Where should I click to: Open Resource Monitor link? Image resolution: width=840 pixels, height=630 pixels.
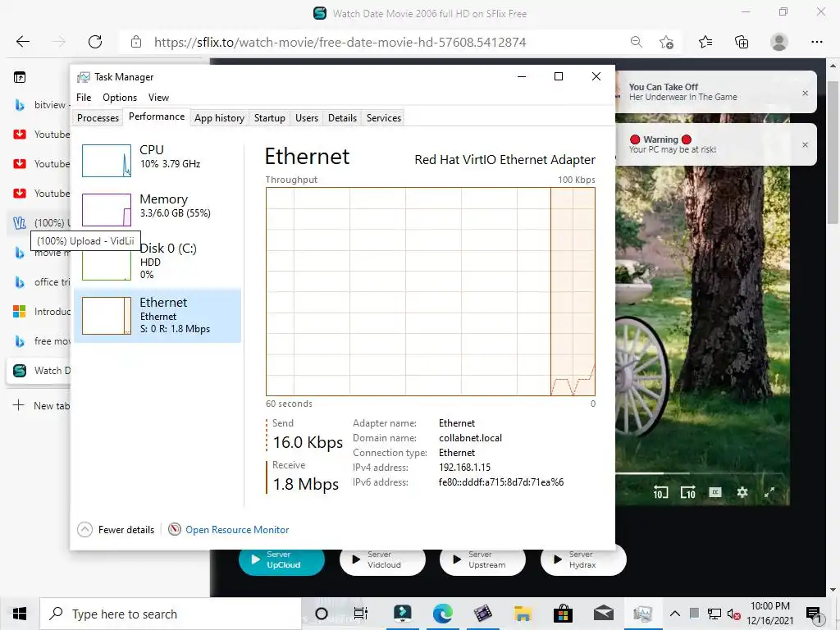[x=237, y=530]
